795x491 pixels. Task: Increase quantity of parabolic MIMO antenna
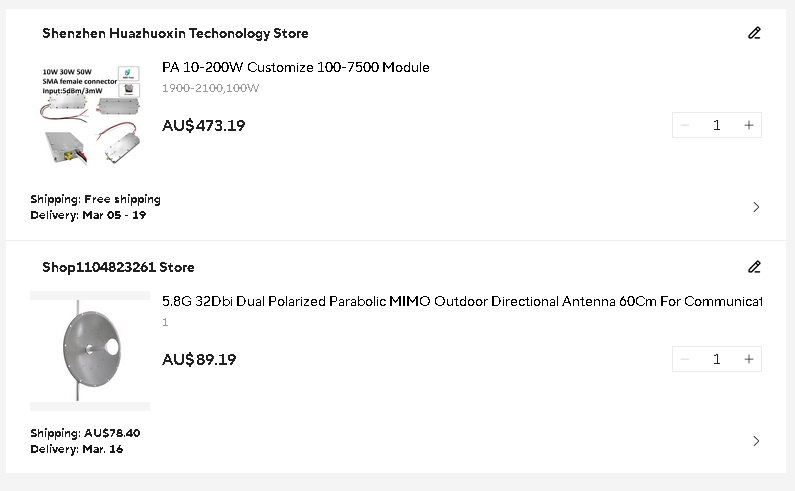click(749, 359)
